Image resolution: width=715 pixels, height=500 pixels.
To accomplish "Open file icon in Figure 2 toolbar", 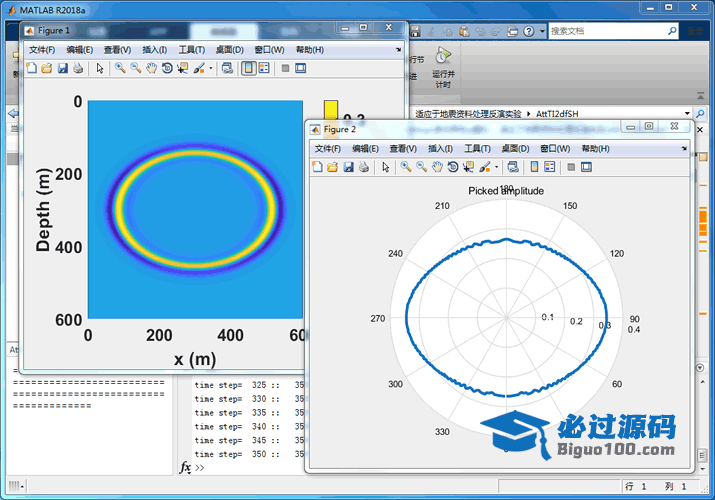I will (332, 167).
